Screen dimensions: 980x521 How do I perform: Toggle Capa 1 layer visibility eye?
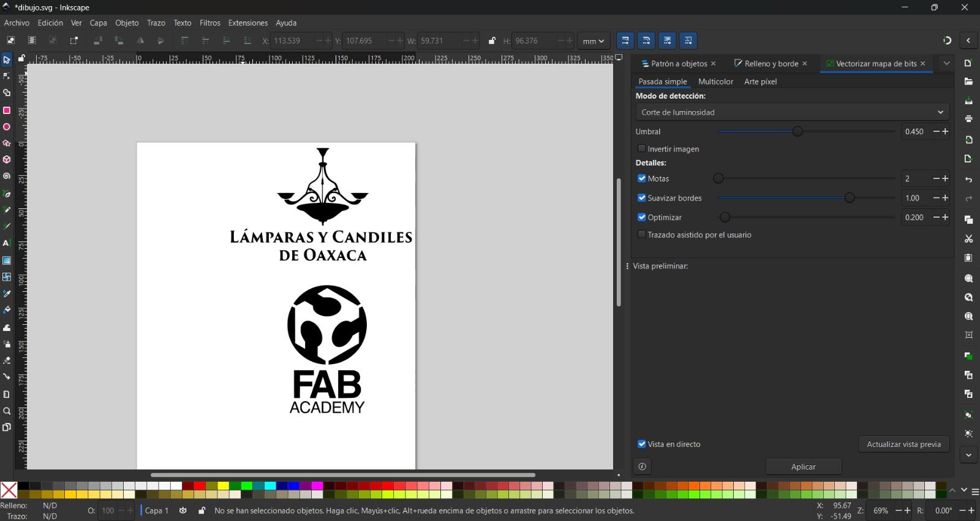183,511
